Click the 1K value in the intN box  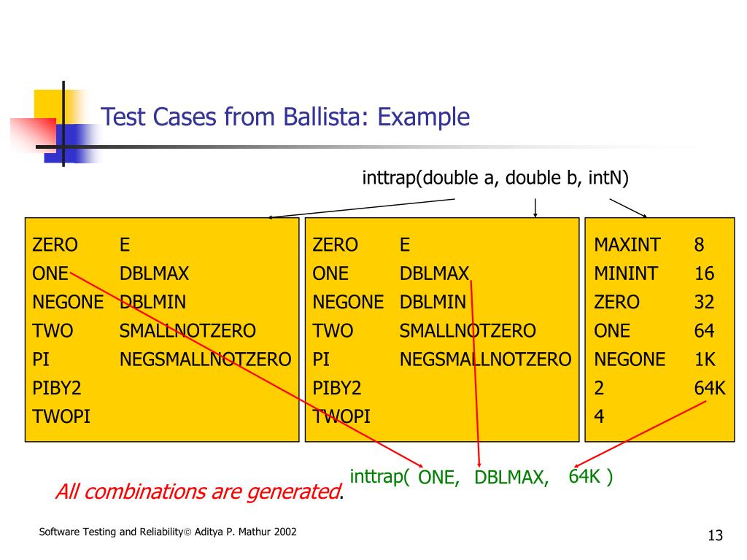tap(705, 359)
